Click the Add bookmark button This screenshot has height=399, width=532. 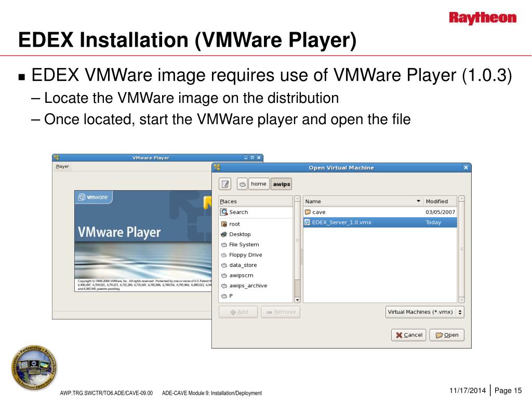[x=238, y=312]
